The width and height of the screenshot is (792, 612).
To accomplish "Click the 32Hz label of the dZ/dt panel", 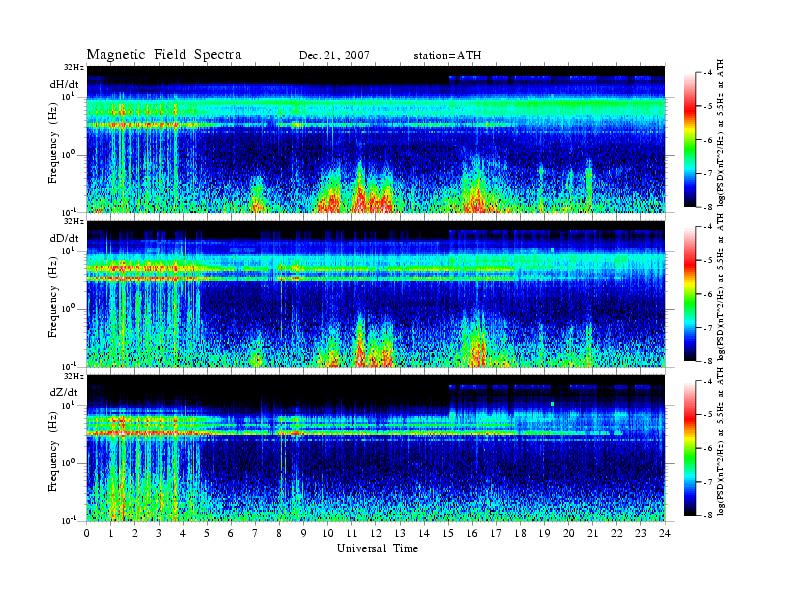I will coord(75,376).
